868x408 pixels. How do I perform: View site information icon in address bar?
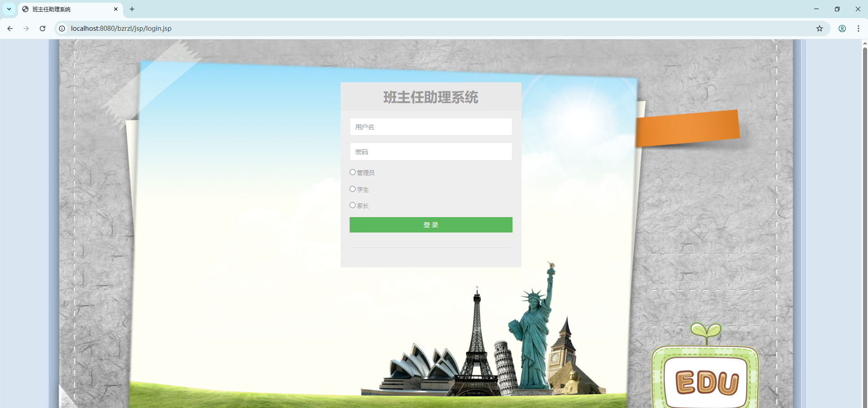tap(62, 28)
